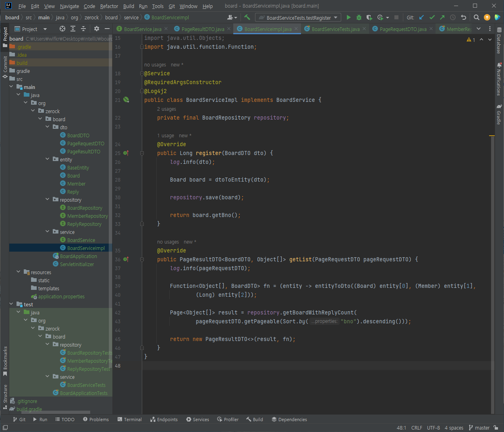Hide the Project panel with minus icon
Screen dimensions: 504x432
(107, 29)
